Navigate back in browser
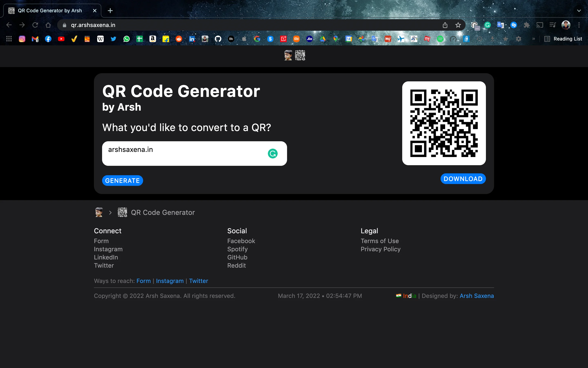Viewport: 588px width, 368px height. (9, 25)
